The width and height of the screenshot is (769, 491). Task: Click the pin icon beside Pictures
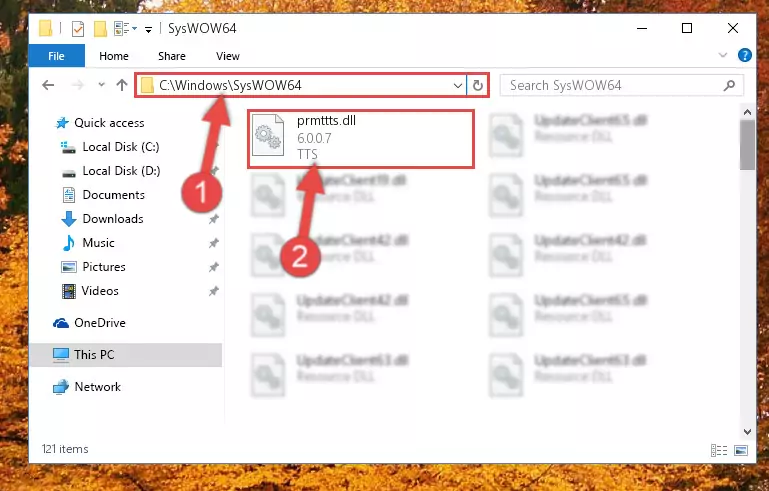tap(214, 267)
